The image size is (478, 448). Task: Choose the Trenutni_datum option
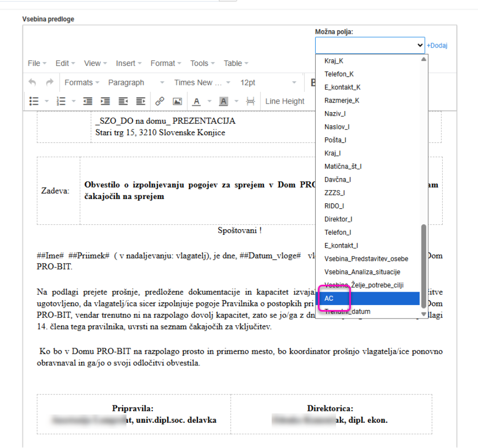click(368, 312)
